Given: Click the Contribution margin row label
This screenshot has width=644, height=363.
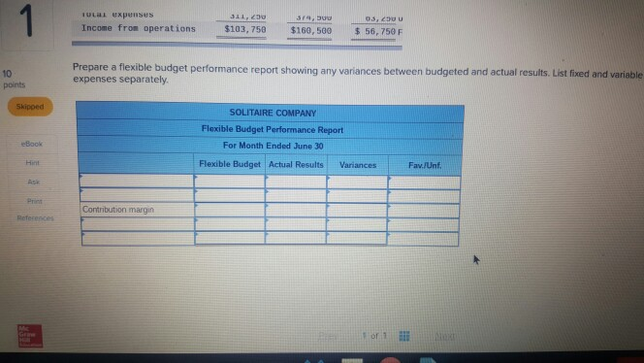Looking at the screenshot, I should tap(118, 210).
